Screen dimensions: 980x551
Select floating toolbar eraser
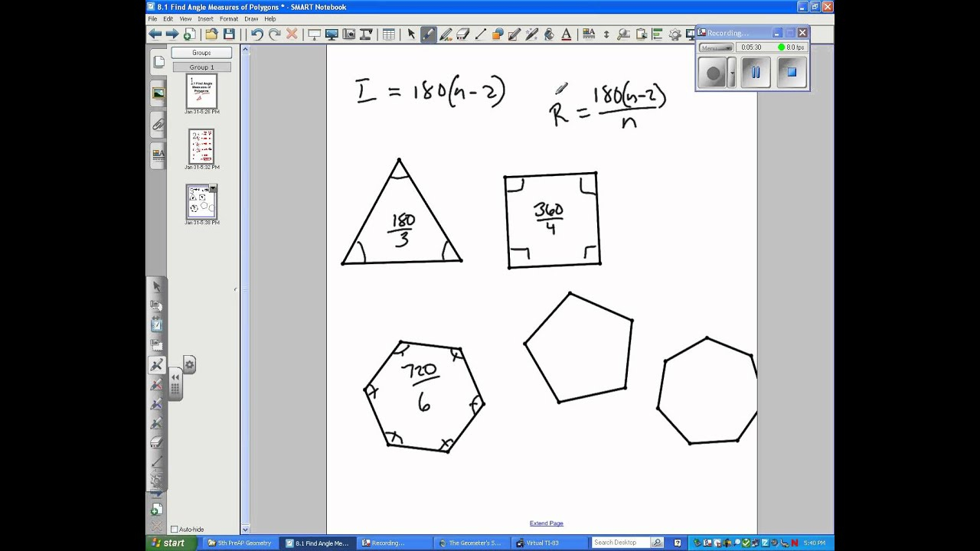pyautogui.click(x=157, y=442)
